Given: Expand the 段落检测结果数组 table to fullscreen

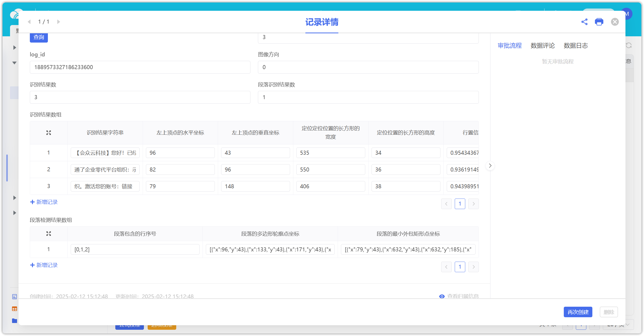Looking at the screenshot, I should [x=49, y=234].
